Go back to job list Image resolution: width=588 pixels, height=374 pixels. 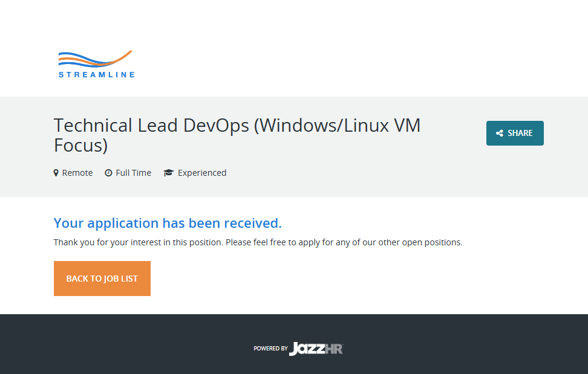[x=102, y=279]
